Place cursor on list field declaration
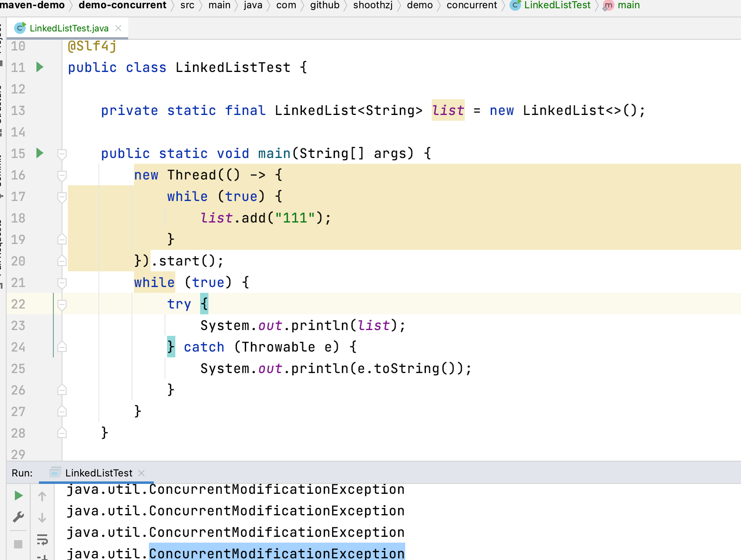Image resolution: width=741 pixels, height=560 pixels. pyautogui.click(x=448, y=110)
